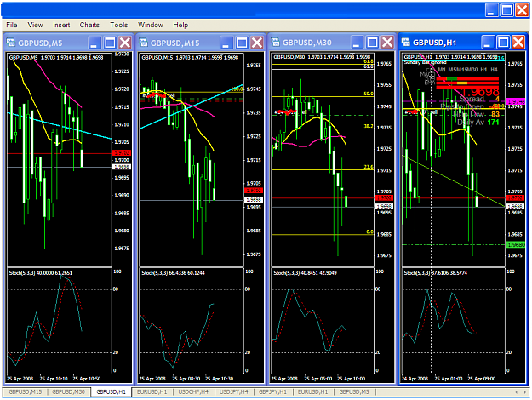Viewport: 532px width, 400px height.
Task: Open the View menu
Action: (35, 25)
